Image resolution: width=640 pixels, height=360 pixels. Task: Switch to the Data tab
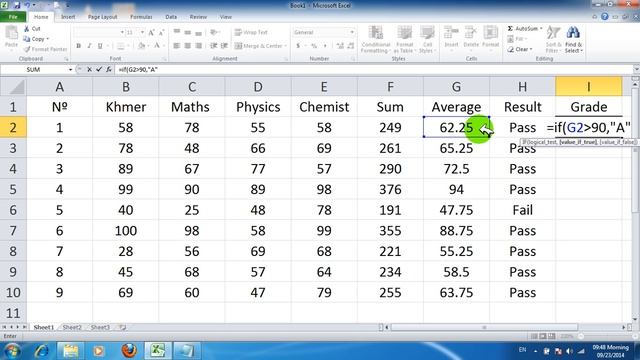171,17
